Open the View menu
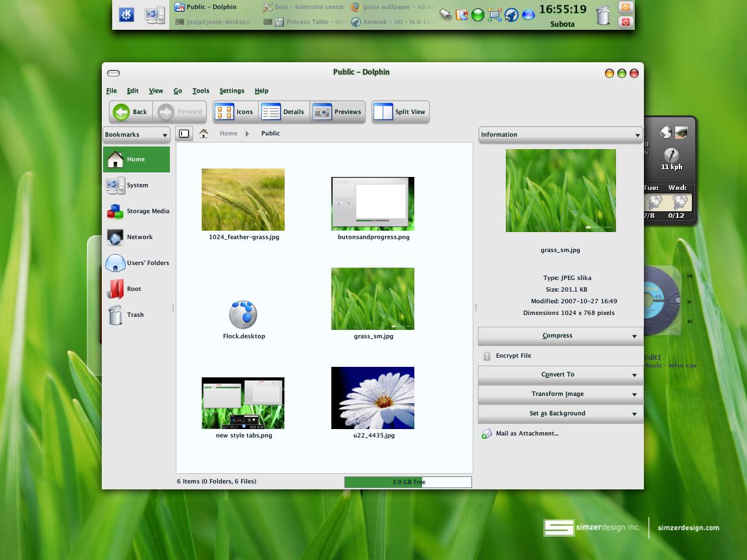 point(156,91)
